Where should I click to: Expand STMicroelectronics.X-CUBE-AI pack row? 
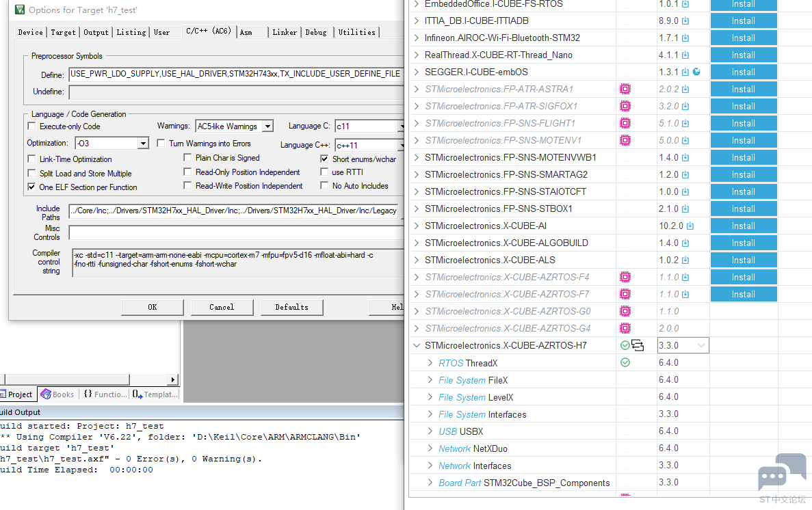point(417,226)
